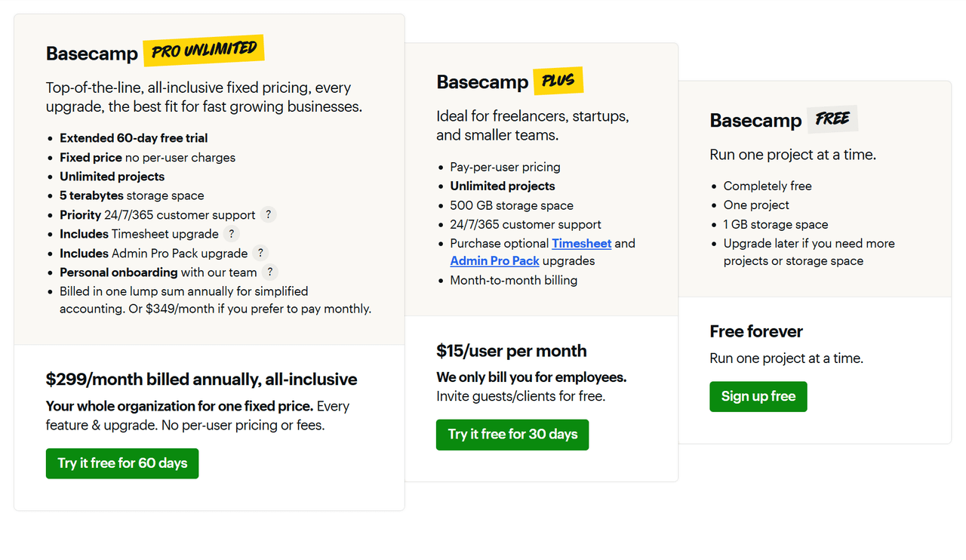Click Pay-per-user pricing in the Plus plan

tap(506, 167)
